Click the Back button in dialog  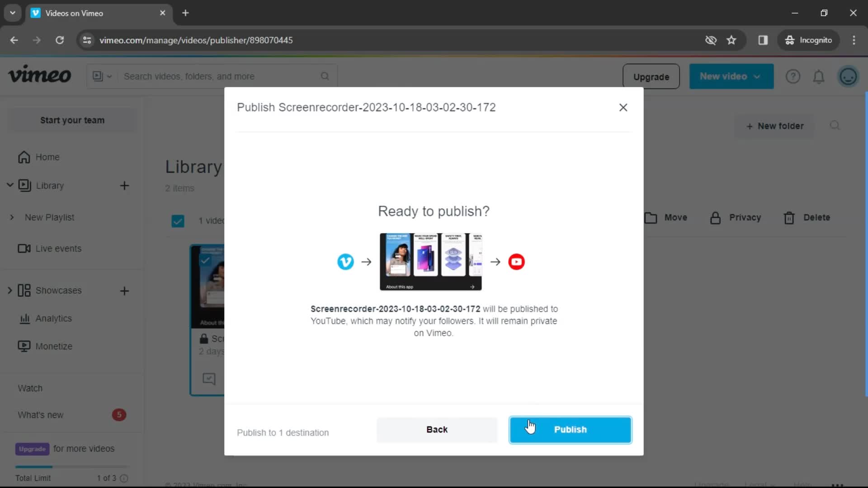pos(438,430)
